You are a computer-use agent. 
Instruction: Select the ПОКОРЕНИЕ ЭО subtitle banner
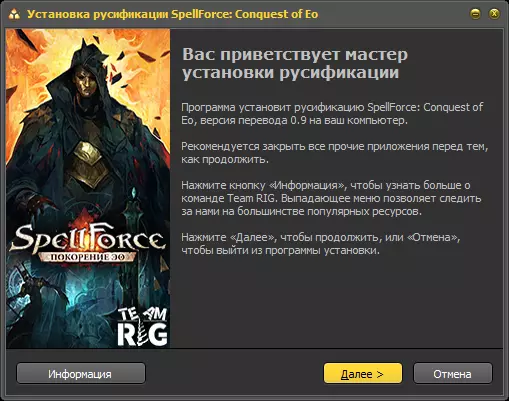[x=87, y=257]
